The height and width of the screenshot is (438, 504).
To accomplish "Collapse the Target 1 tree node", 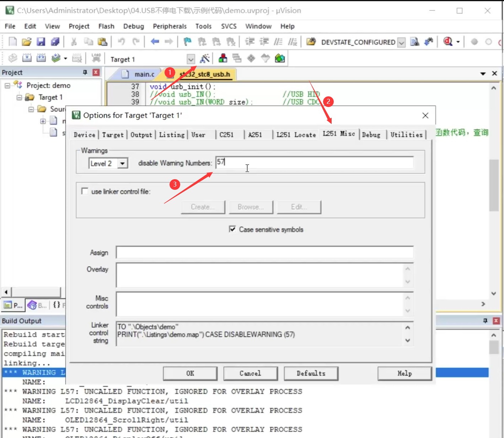I will [19, 97].
